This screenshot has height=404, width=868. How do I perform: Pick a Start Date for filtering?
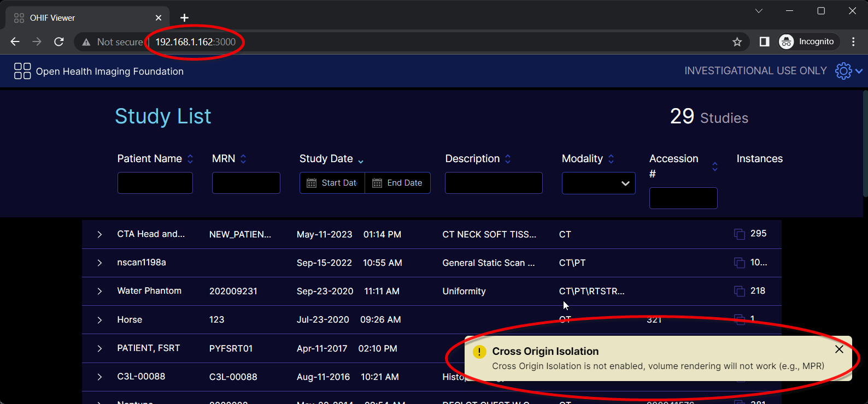click(x=332, y=183)
